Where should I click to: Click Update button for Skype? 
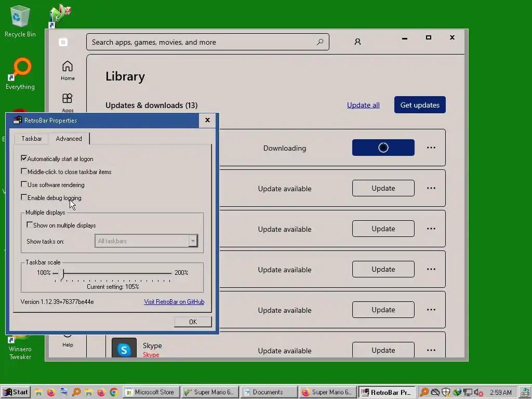(x=383, y=350)
